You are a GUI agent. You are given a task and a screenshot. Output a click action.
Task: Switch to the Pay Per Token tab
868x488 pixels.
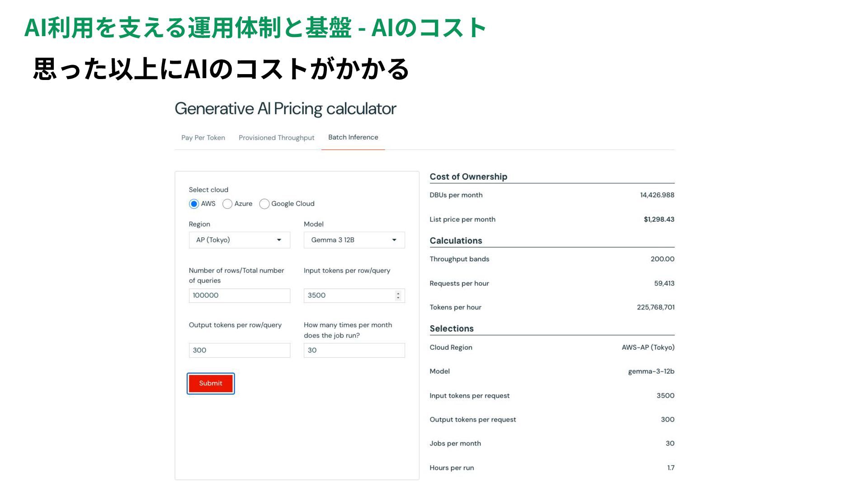point(203,138)
